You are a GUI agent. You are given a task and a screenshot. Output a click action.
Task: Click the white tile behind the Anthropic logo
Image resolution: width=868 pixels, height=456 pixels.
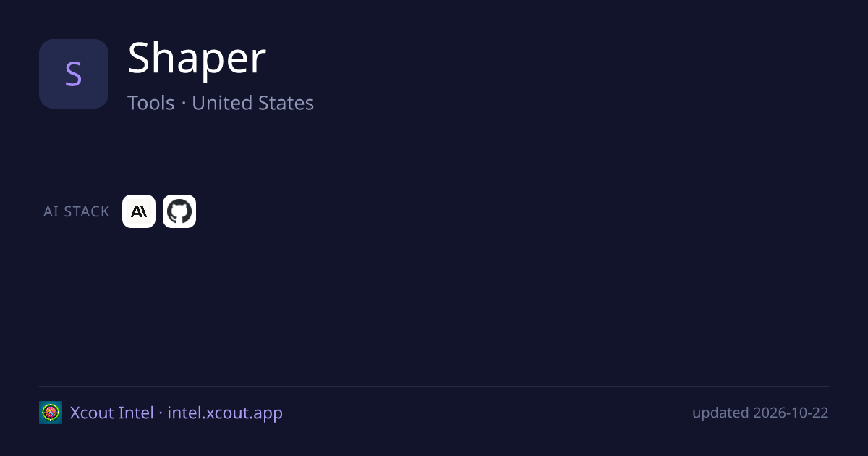pyautogui.click(x=139, y=211)
